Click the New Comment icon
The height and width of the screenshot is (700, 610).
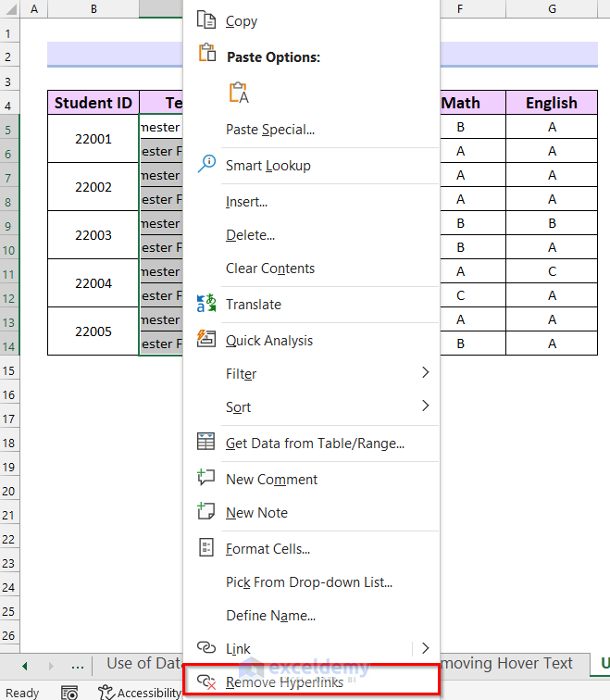pos(206,479)
